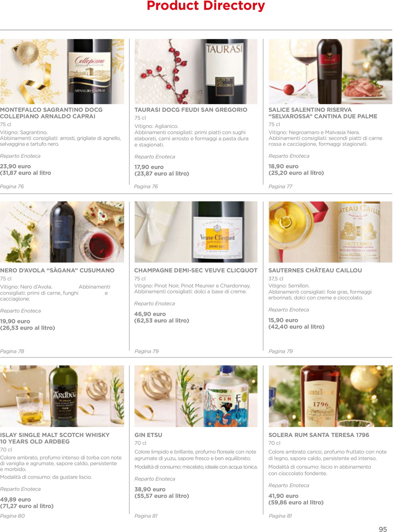This screenshot has height=532, width=393.
Task: Go to Pagina 76 under Montefalco Sagrantino
Action: pos(12,187)
